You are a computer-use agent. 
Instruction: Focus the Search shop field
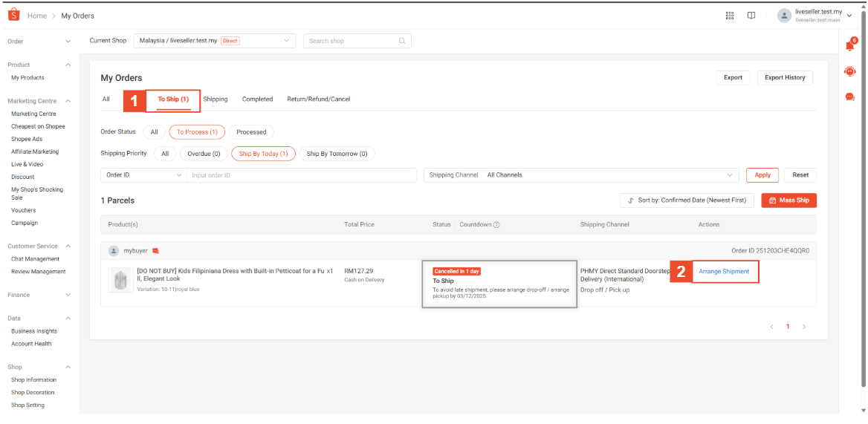pyautogui.click(x=357, y=41)
